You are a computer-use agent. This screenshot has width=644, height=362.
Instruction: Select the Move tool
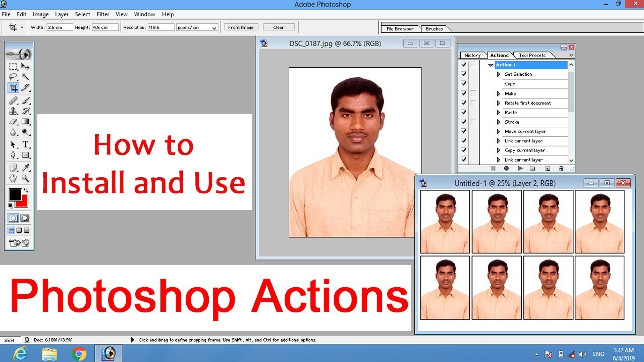pyautogui.click(x=25, y=66)
